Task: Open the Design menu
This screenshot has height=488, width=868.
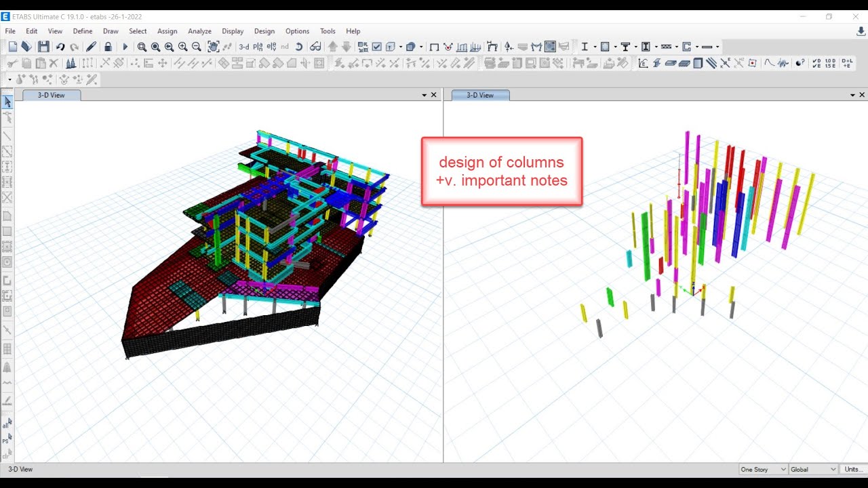Action: coord(264,31)
